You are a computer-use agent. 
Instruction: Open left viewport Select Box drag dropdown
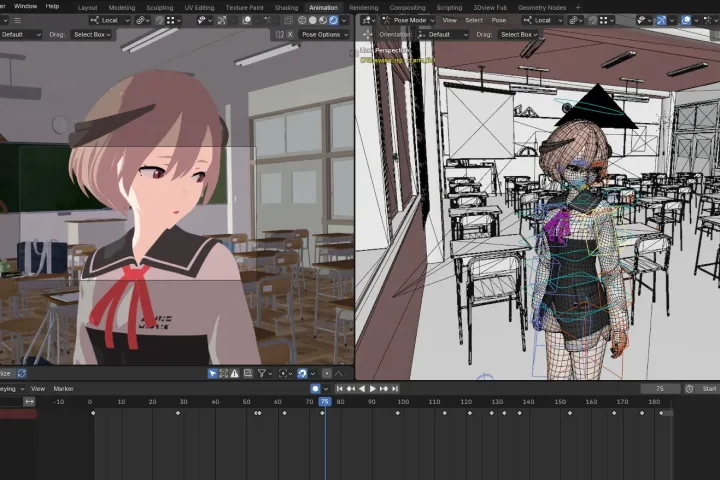[x=92, y=34]
